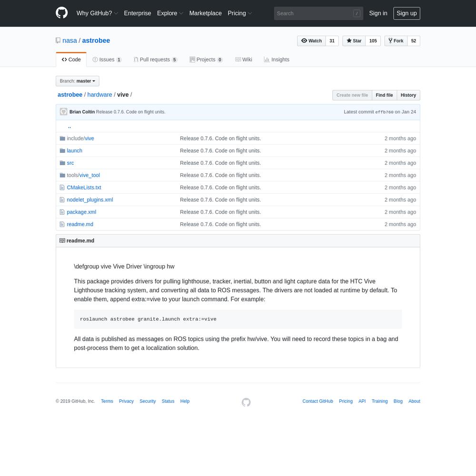
Task: Click the file icon for CMakeLists.txt
Action: (62, 188)
